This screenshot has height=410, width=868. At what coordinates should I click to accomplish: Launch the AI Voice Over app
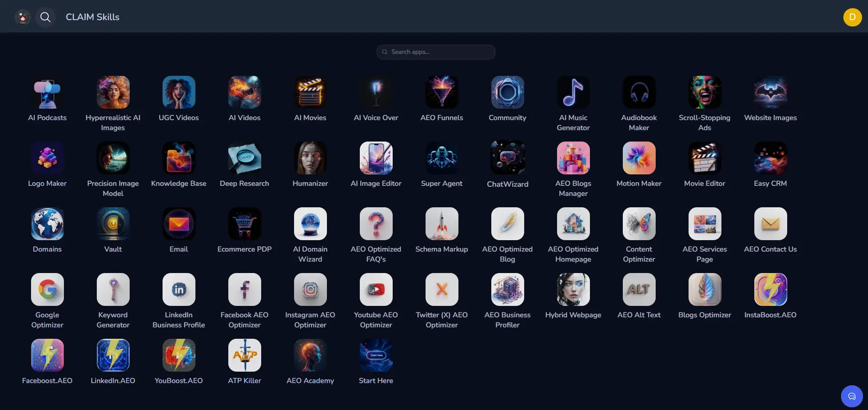pos(376,92)
